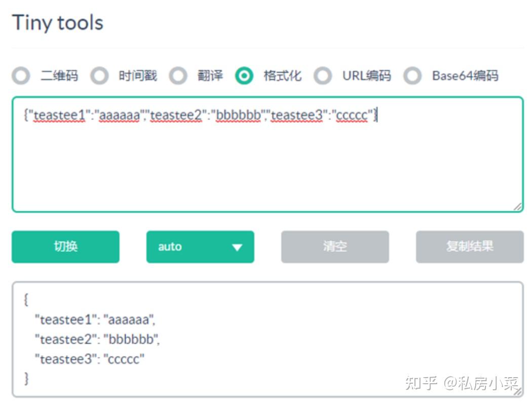Choose the 翻译 radio button
This screenshot has height=405, width=532.
178,76
